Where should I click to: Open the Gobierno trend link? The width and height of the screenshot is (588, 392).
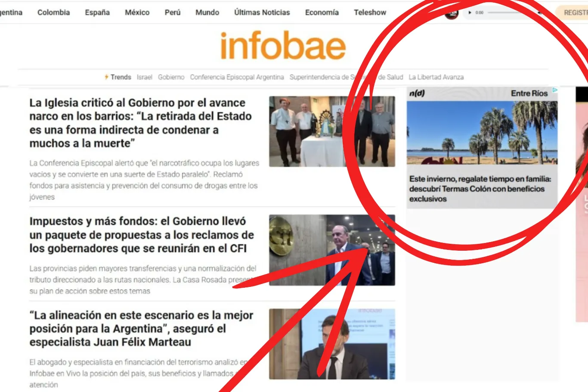click(x=171, y=77)
